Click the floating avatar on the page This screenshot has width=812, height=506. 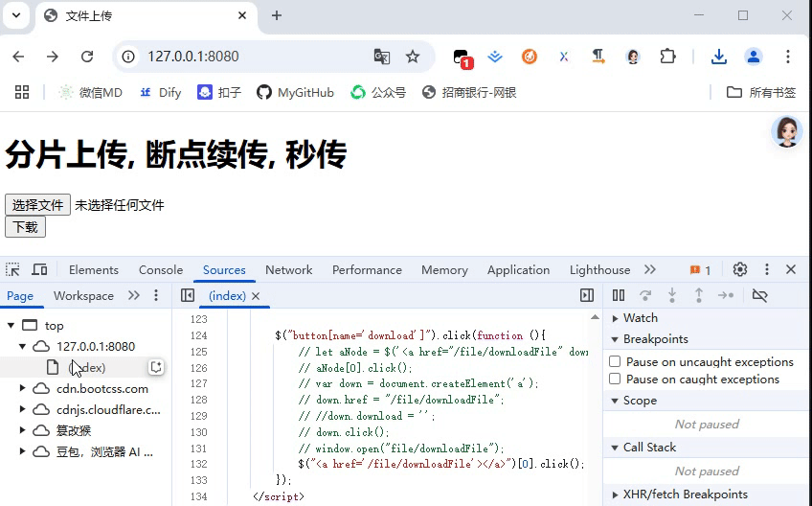coord(787,131)
